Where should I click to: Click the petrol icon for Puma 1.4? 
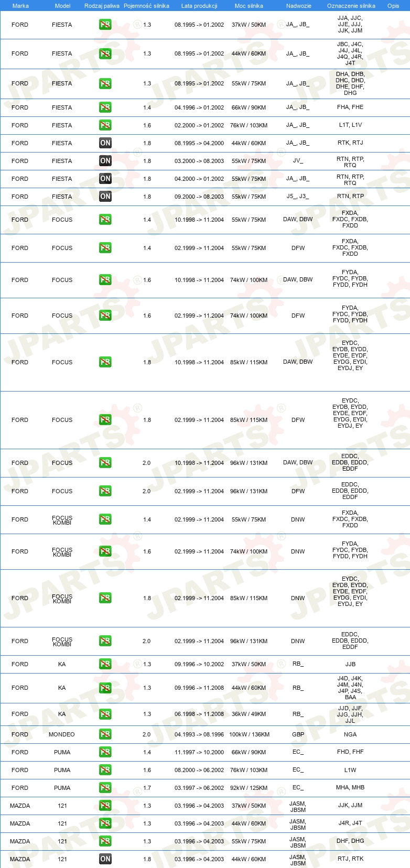pos(105,752)
